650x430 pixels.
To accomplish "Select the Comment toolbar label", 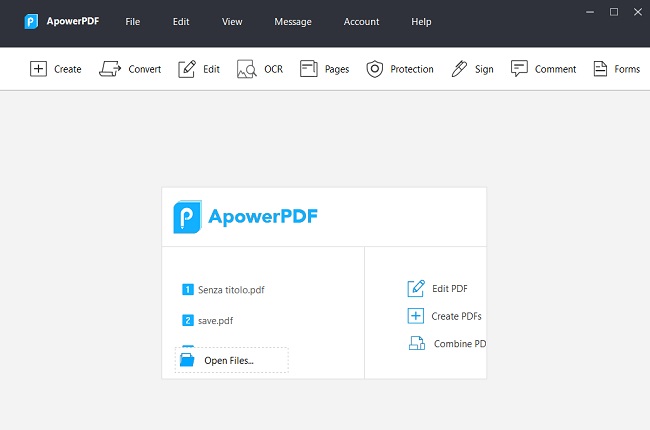I will click(555, 69).
